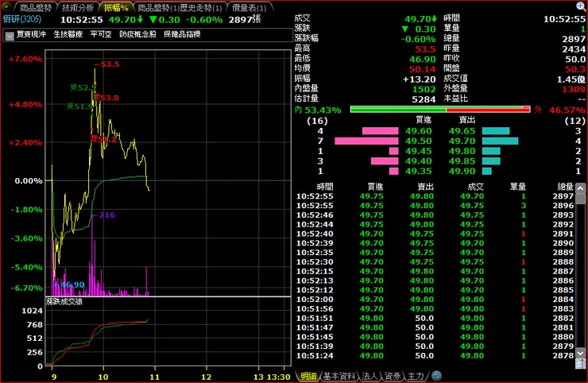Click the bid price 49.60
The height and width of the screenshot is (383, 588).
tap(419, 131)
